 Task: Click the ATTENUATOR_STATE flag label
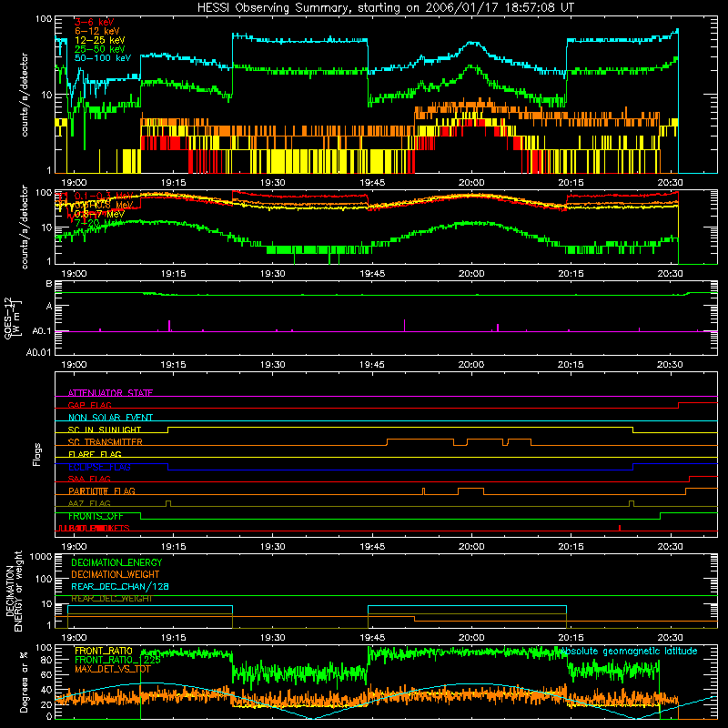click(110, 393)
